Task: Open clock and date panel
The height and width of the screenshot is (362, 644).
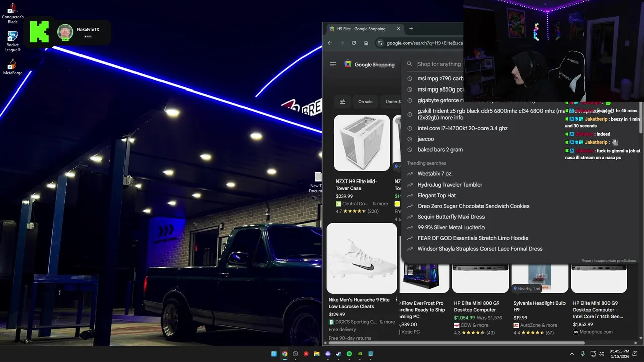Action: (x=619, y=354)
